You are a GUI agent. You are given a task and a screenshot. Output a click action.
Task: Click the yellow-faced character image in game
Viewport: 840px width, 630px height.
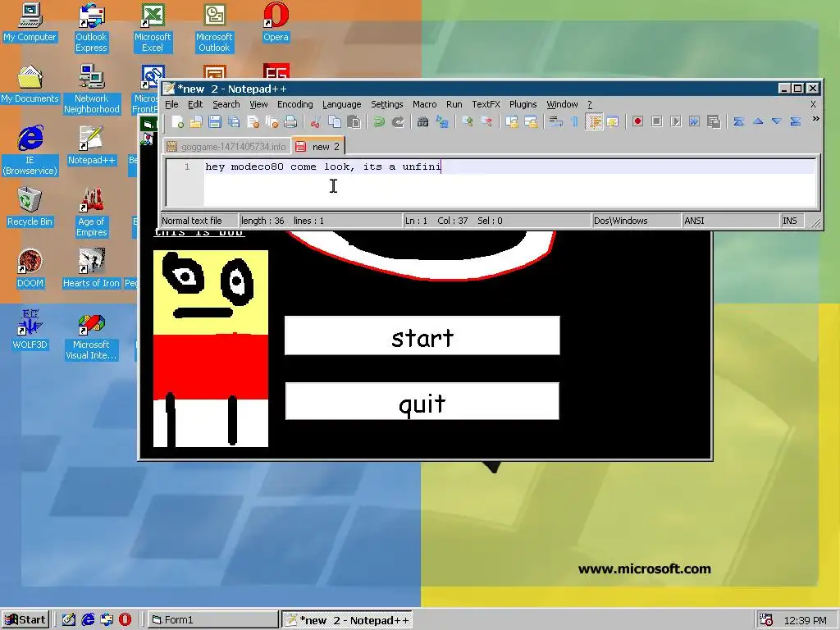[211, 348]
